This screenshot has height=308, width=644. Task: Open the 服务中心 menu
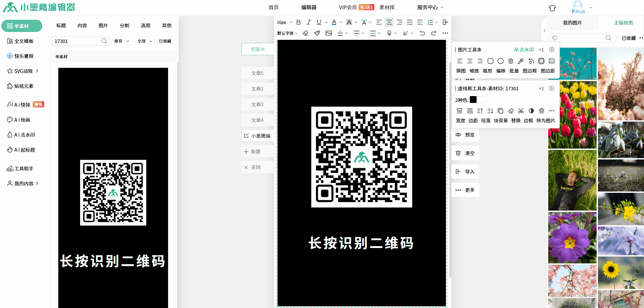click(x=430, y=7)
